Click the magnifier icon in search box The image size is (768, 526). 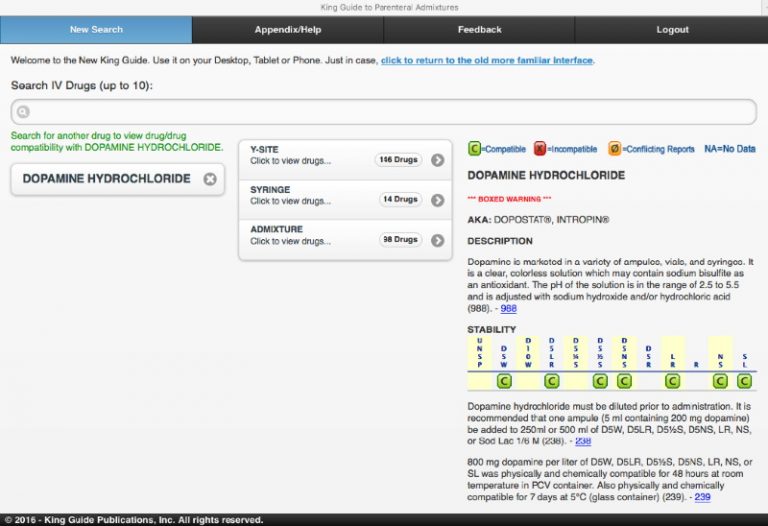23,112
